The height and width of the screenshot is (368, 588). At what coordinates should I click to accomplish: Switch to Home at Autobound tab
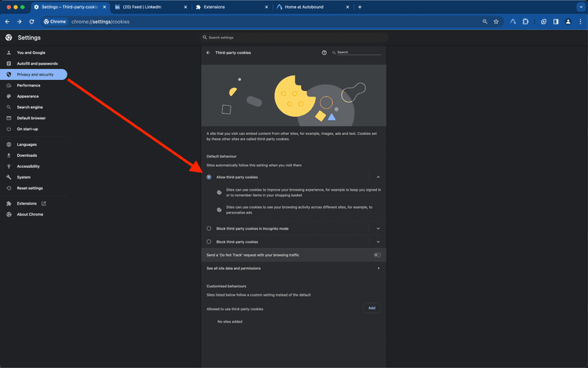point(312,7)
